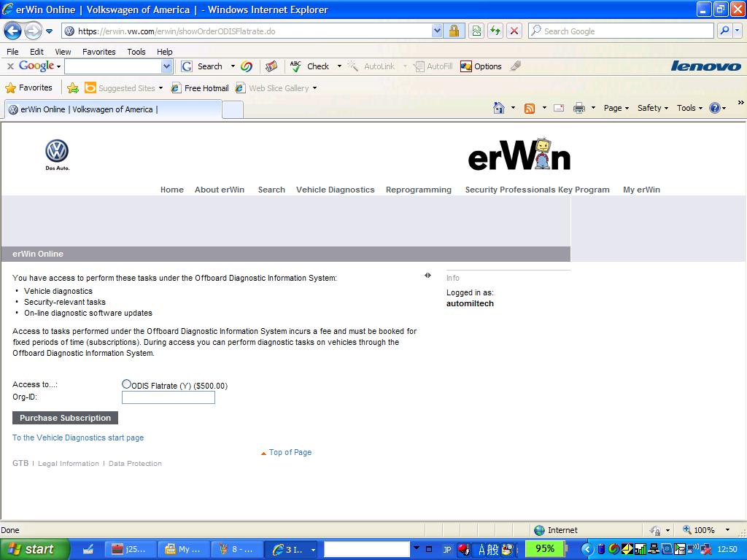Click the Read Mail icon
The width and height of the screenshot is (747, 560).
point(559,108)
